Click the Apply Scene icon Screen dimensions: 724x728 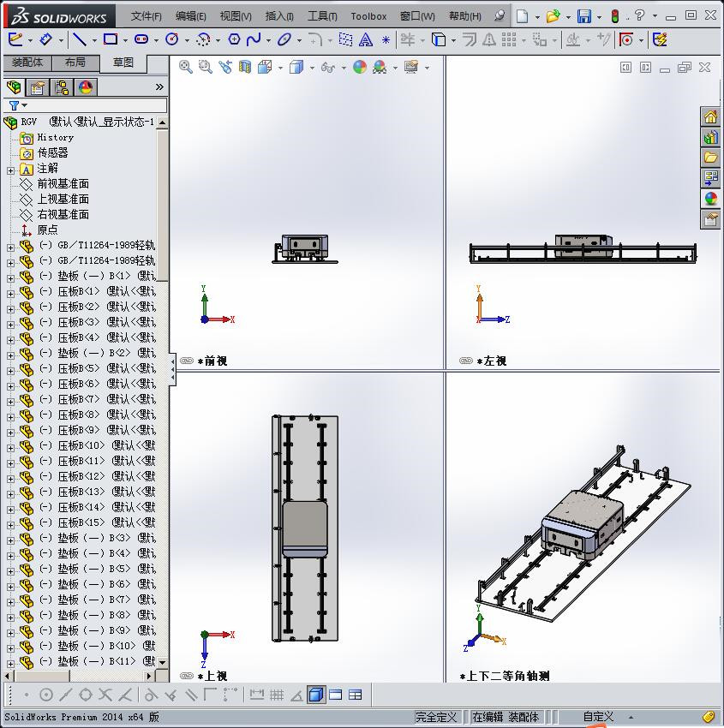(380, 68)
